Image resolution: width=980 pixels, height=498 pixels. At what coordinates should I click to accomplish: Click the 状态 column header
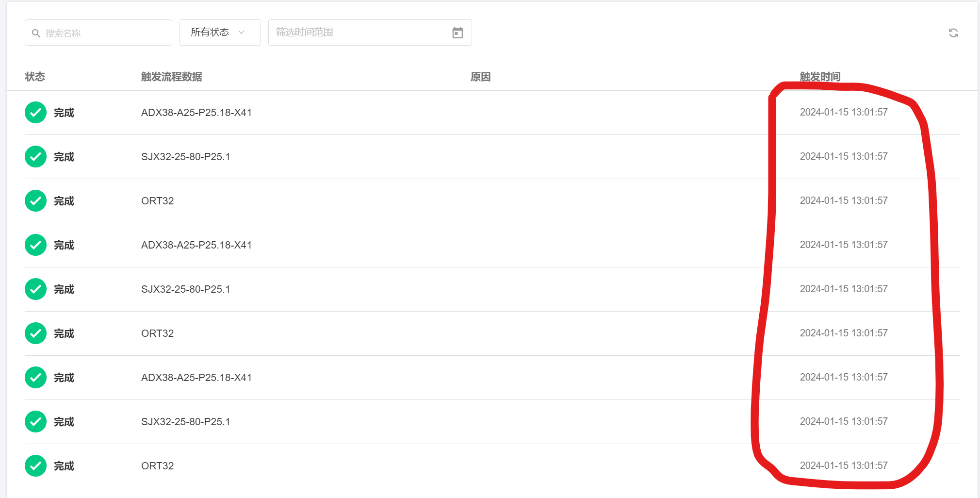pyautogui.click(x=35, y=77)
